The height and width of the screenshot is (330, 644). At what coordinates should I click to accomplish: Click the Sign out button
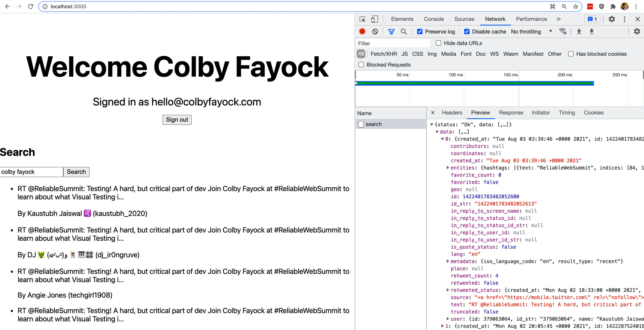click(177, 120)
